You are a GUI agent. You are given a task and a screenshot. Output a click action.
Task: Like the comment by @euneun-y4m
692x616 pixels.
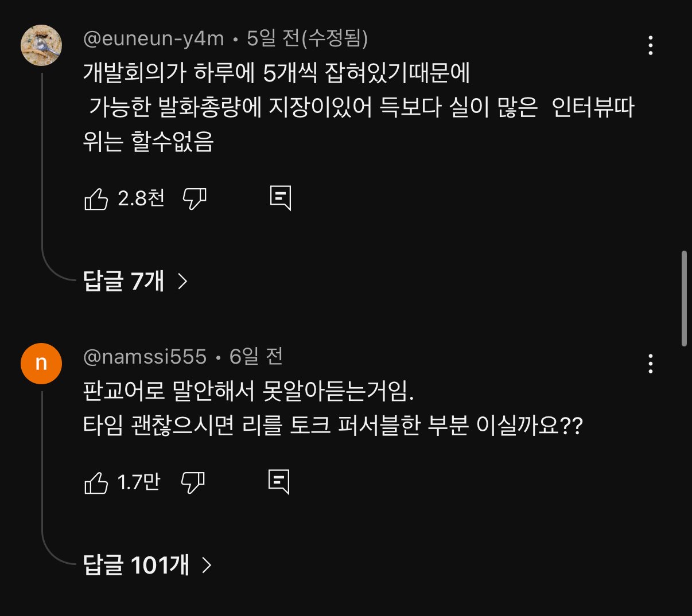pyautogui.click(x=96, y=199)
